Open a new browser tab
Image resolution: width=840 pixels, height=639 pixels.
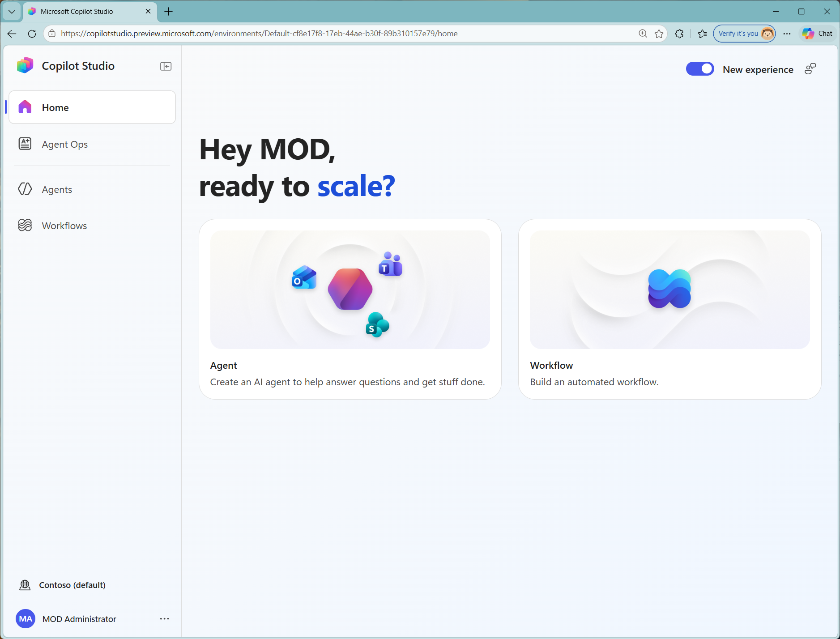(169, 12)
